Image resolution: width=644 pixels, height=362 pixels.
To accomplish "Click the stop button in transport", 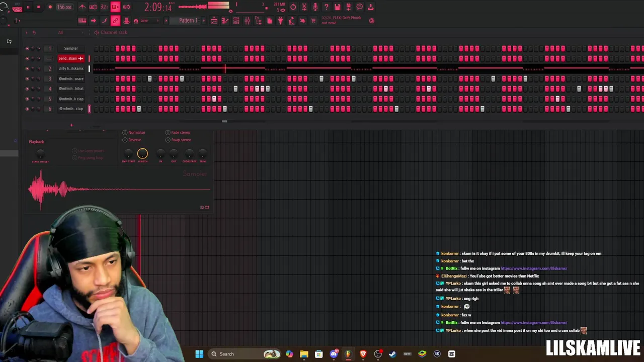I will point(38,7).
